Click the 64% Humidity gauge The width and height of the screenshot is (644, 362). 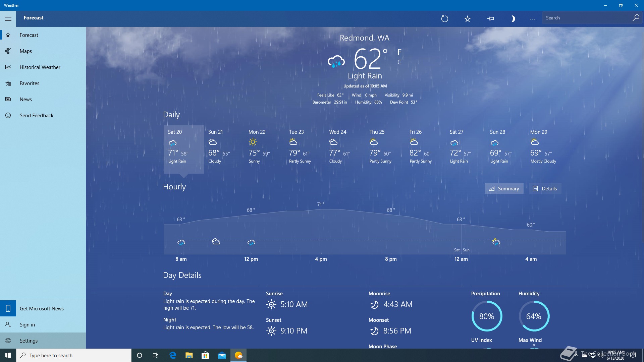click(x=534, y=316)
